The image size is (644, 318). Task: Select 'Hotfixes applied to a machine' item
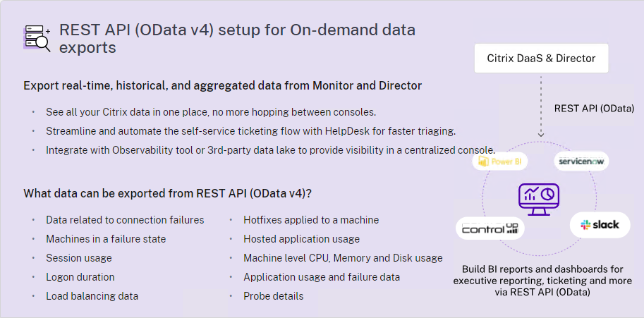(311, 220)
